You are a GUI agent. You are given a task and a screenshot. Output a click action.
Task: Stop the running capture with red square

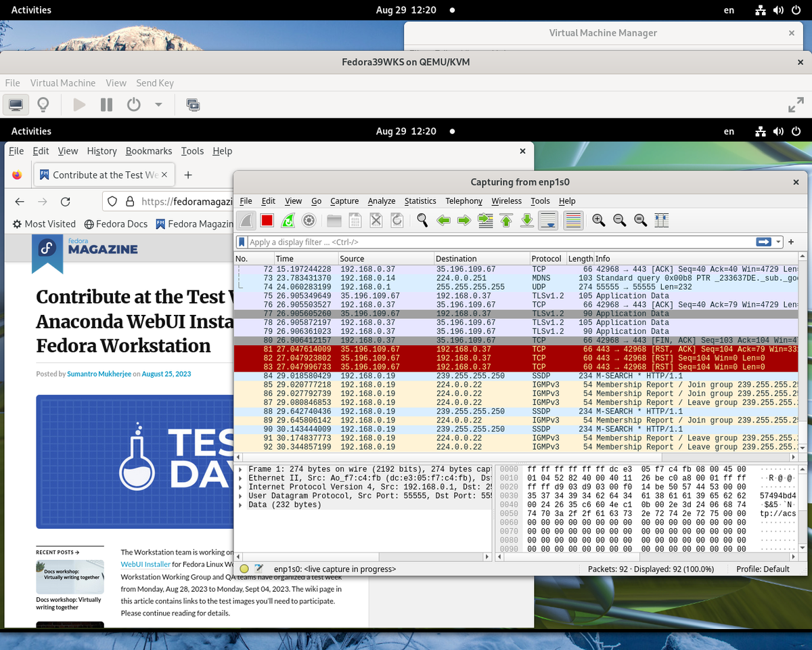tap(267, 220)
